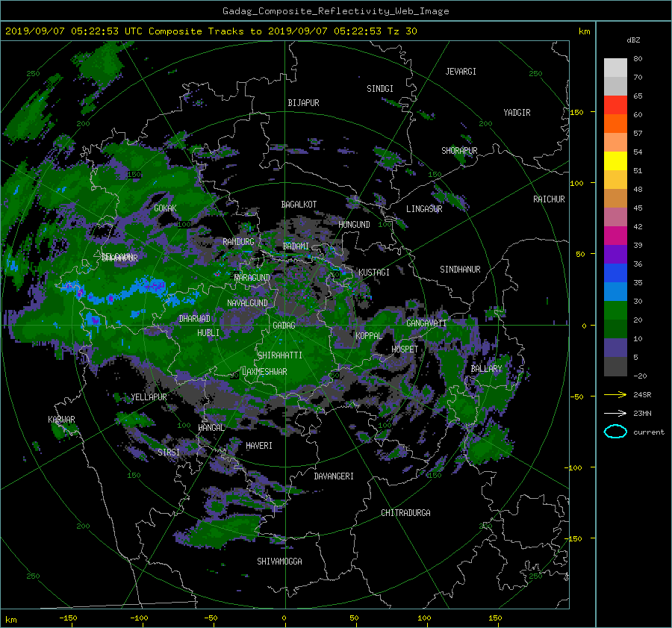Click the DAVANGERI city label
The image size is (672, 628).
(x=334, y=476)
